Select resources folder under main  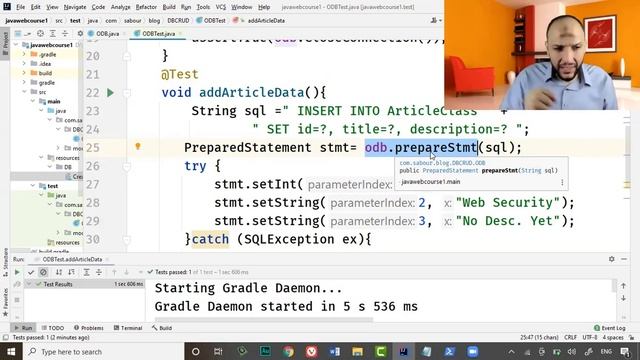pyautogui.click(x=64, y=158)
